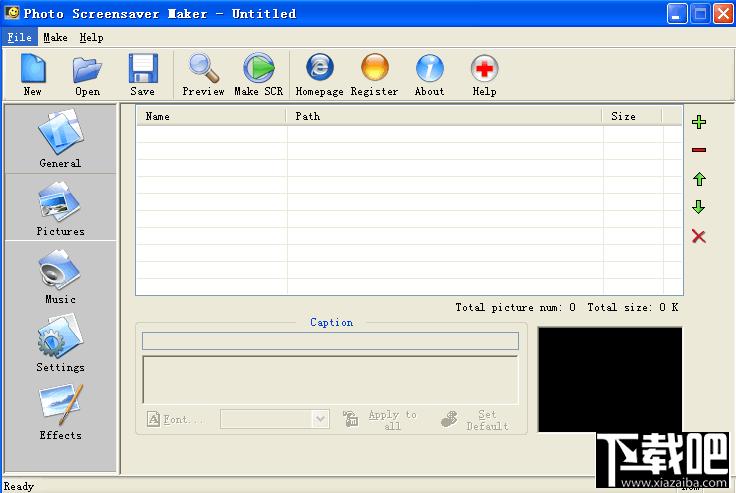Screen dimensions: 736x493
Task: Click the Apply to all button
Action: coord(380,420)
